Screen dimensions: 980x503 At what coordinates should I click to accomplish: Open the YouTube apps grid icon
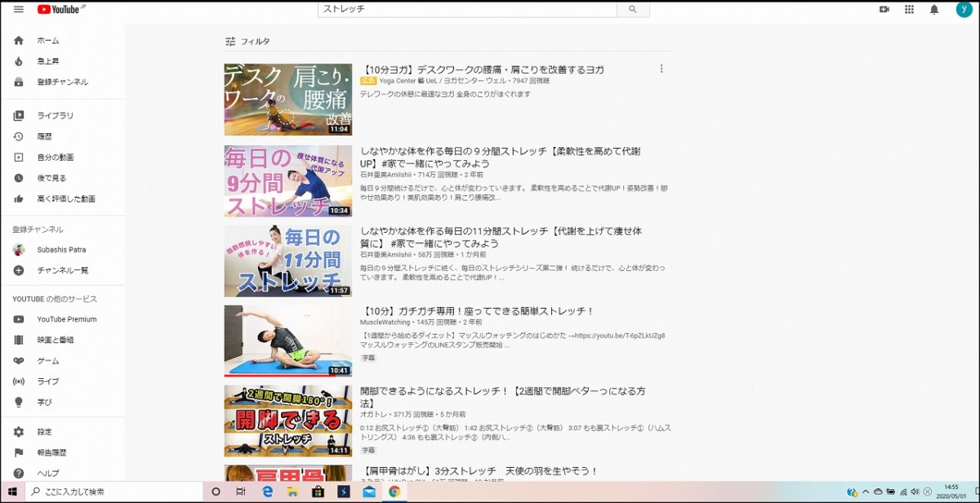(909, 9)
